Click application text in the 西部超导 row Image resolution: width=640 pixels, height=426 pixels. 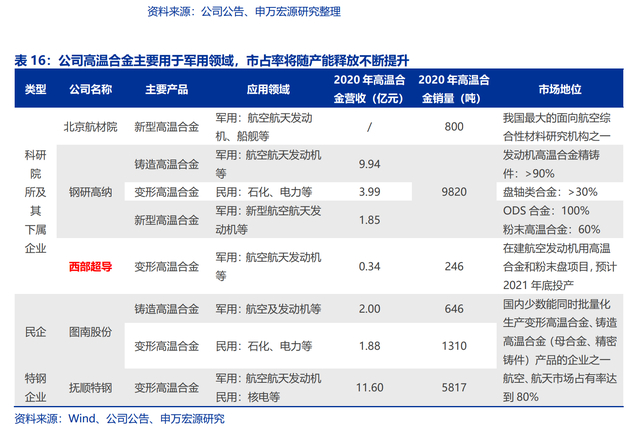coord(268,266)
